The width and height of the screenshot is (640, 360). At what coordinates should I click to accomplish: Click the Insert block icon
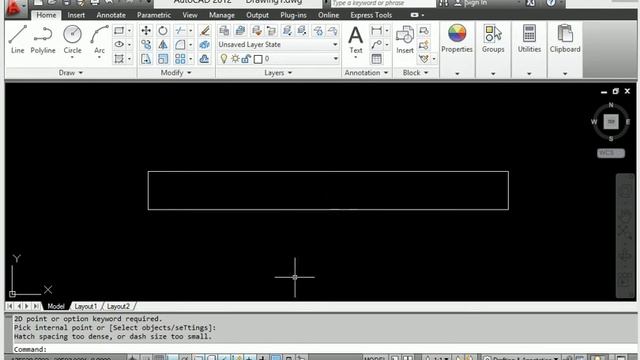point(405,40)
